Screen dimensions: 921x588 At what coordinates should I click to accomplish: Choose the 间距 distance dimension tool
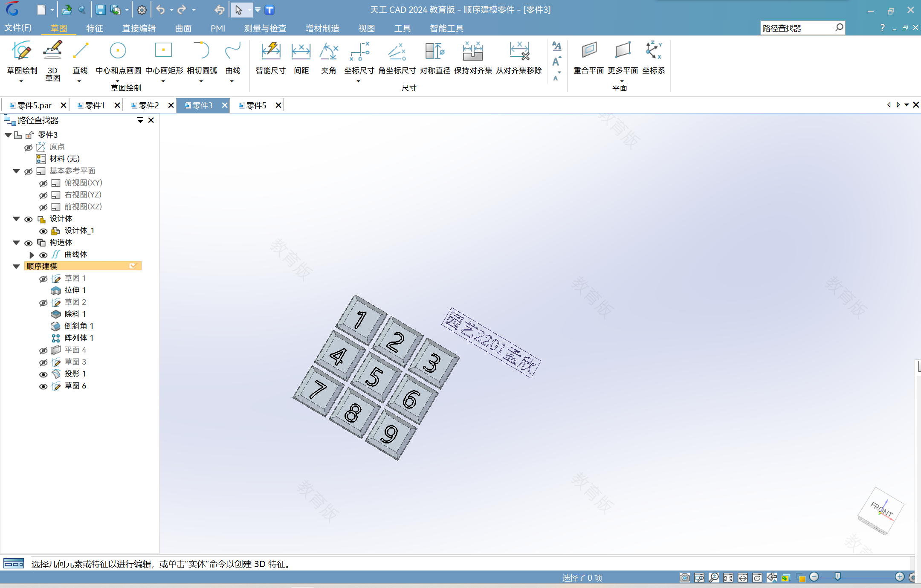[x=301, y=58]
